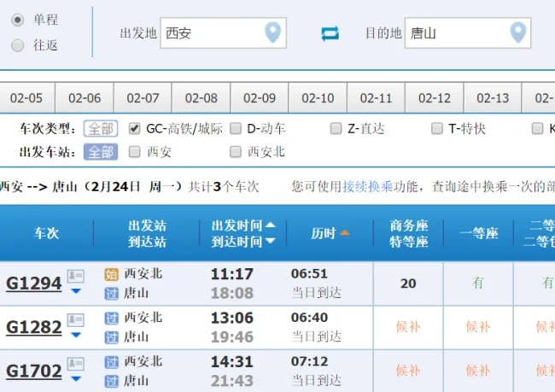The height and width of the screenshot is (392, 555).
Task: Check the D-动车 train type
Action: click(x=236, y=128)
